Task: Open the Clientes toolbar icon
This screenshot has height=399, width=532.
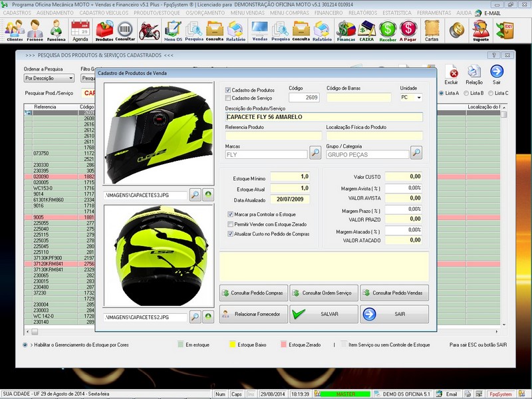Action: coord(14,30)
